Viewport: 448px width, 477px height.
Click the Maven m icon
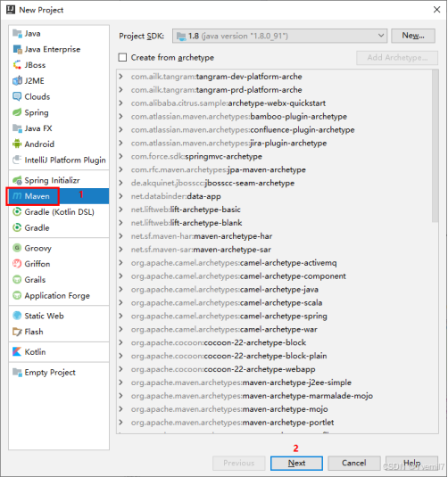tap(17, 196)
